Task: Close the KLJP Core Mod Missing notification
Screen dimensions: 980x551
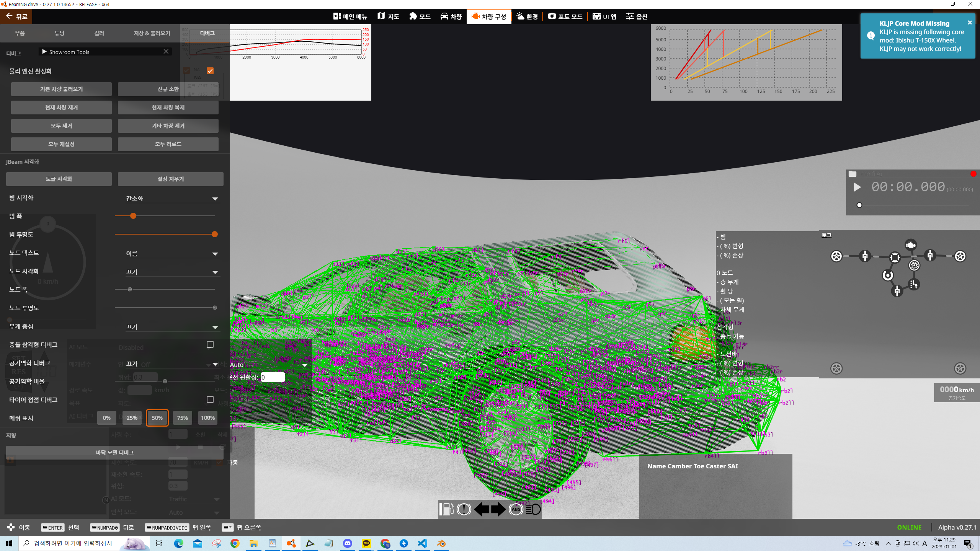Action: point(970,23)
